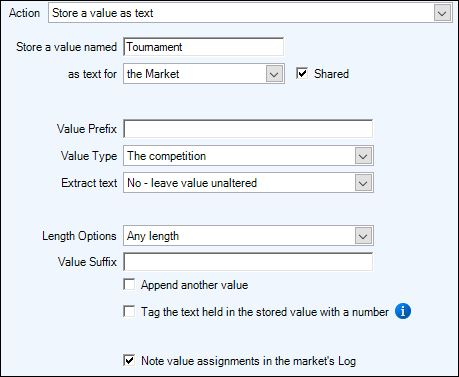Click 'The competition' value type text
The height and width of the screenshot is (377, 459).
coord(167,156)
